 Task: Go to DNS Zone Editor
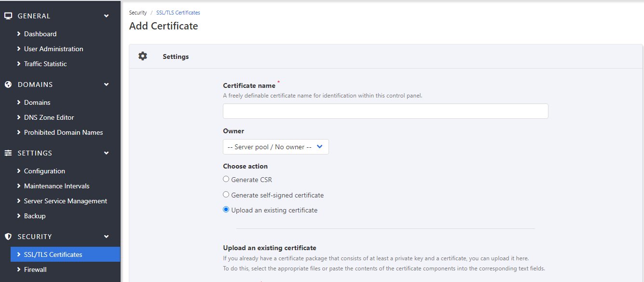49,117
